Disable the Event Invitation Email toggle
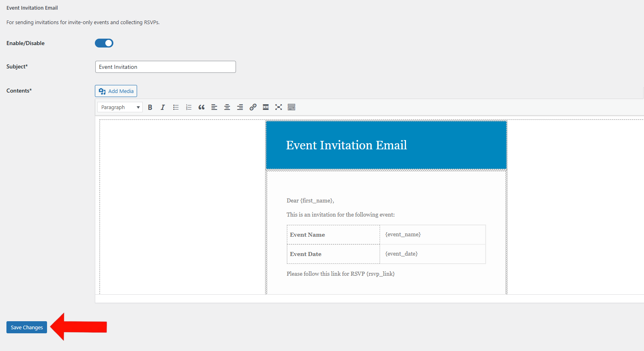This screenshot has height=351, width=644. (x=104, y=43)
